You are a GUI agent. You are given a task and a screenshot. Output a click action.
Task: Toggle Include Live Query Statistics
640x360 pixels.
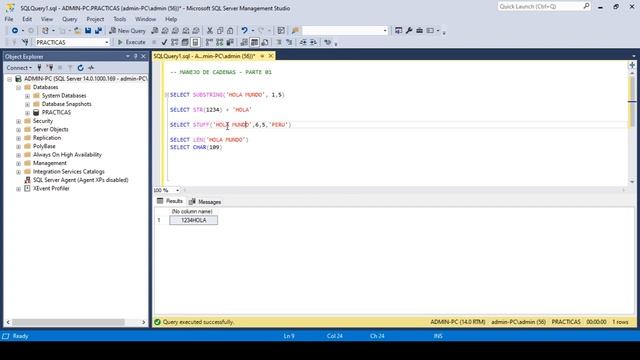pyautogui.click(x=220, y=42)
